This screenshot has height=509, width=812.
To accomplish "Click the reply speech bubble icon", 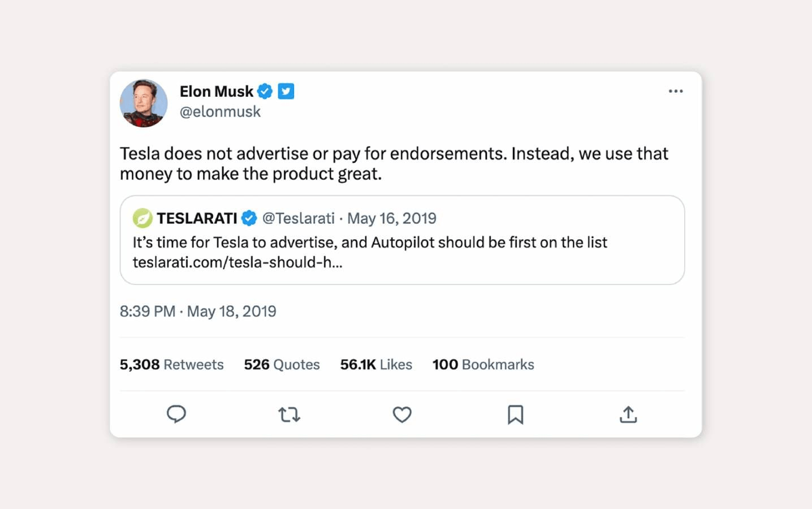I will (177, 415).
